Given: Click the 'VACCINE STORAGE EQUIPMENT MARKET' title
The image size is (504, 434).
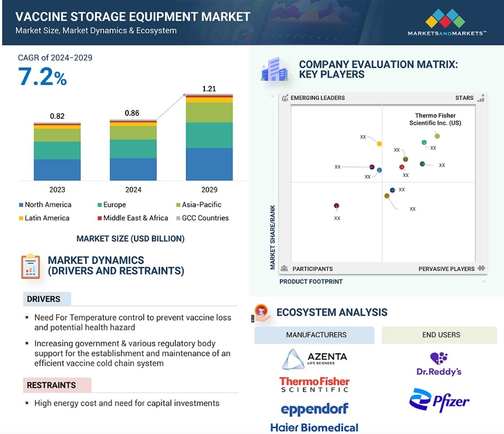Looking at the screenshot, I should pos(133,17).
